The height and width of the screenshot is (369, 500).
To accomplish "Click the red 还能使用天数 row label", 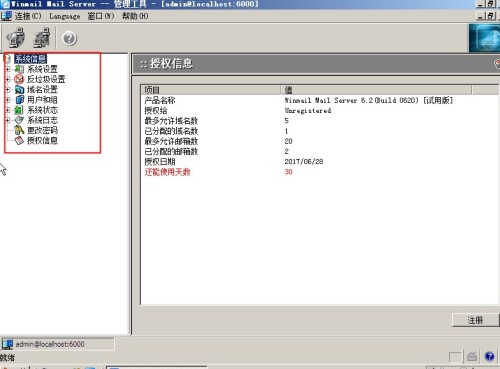I will tap(167, 172).
